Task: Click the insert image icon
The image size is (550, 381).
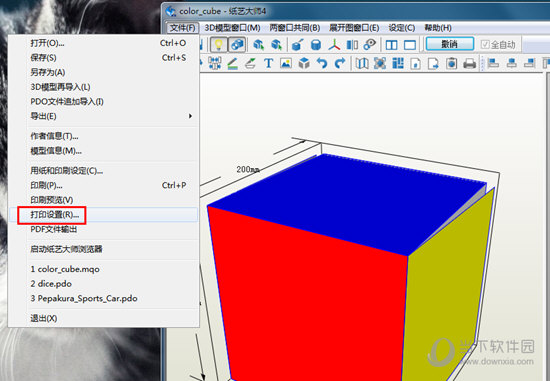Action: click(286, 64)
